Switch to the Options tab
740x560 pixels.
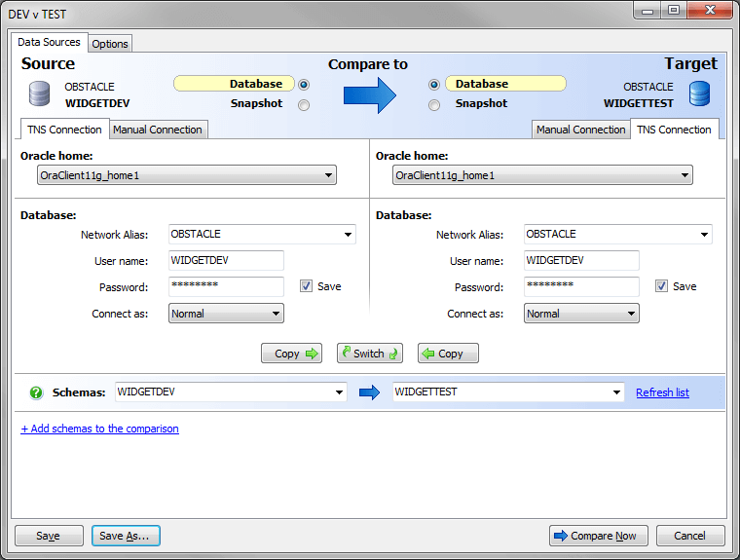pos(110,44)
